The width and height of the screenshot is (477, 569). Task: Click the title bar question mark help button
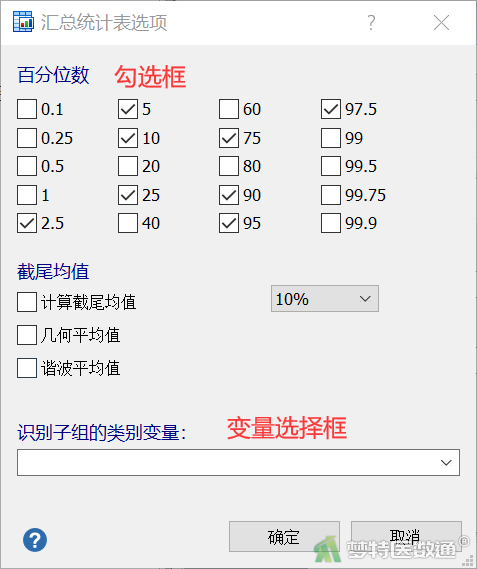[x=371, y=23]
